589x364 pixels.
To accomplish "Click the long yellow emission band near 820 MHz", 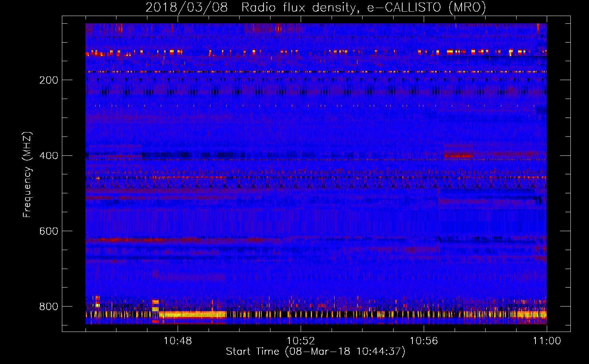I will 192,314.
